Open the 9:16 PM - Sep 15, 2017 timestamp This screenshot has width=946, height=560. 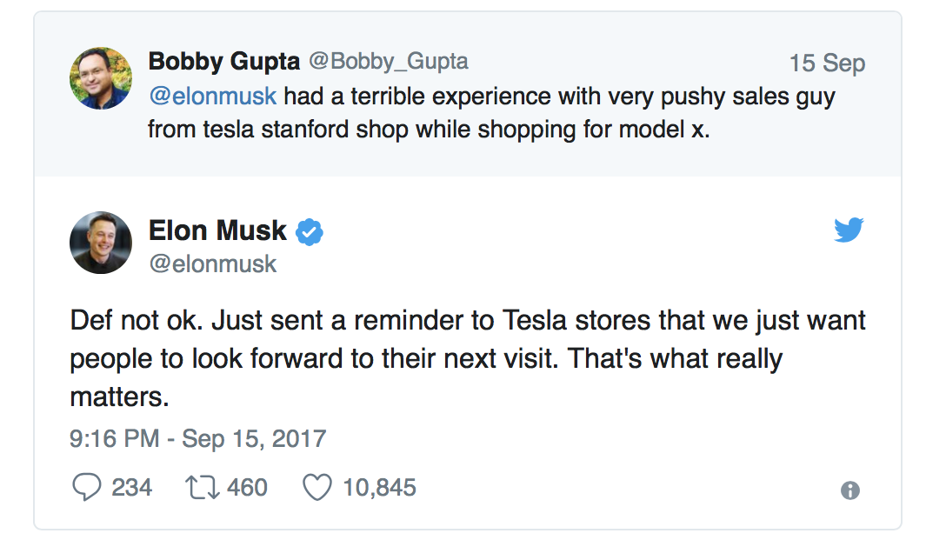198,439
